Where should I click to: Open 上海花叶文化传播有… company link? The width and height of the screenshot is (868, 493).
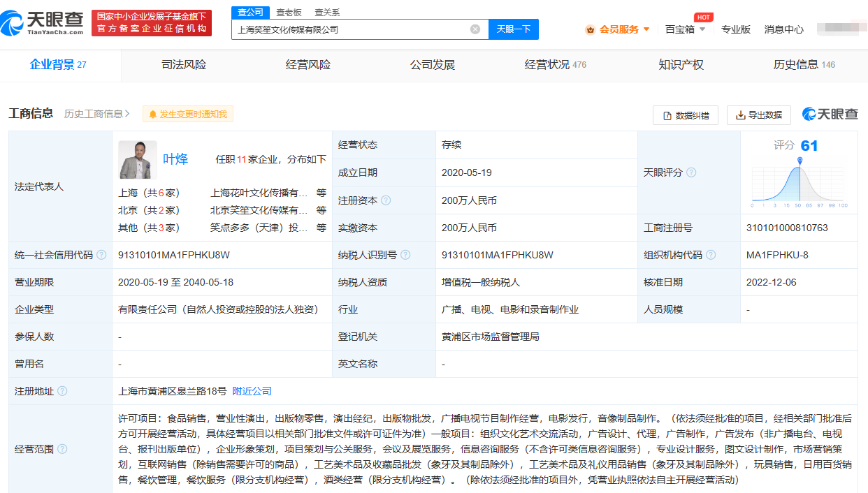[x=259, y=193]
